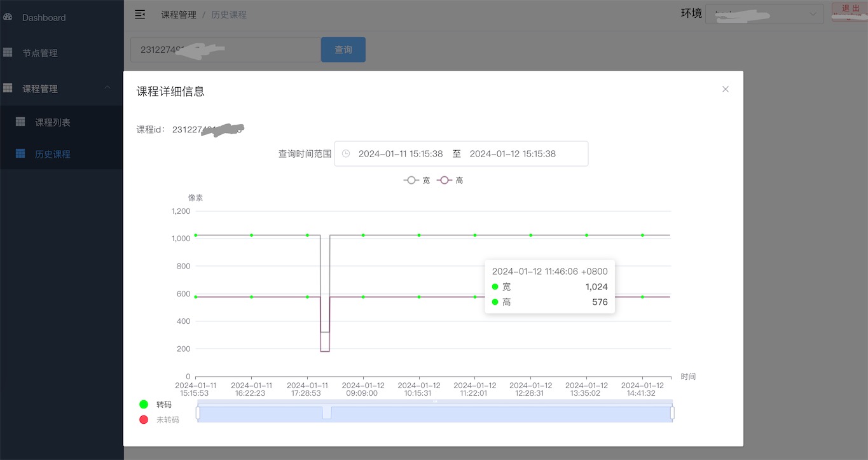The width and height of the screenshot is (868, 460).
Task: Click the zoom slider top drag bar
Action: (435, 401)
